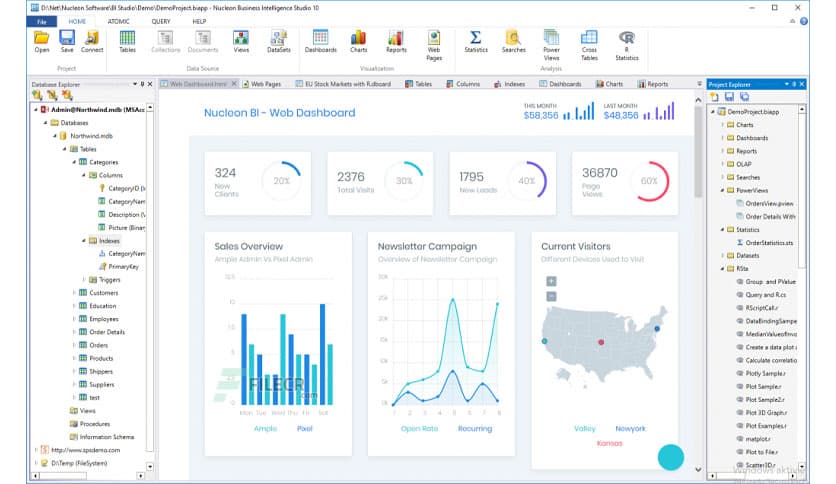Zoom out on the Current Visitors map
The height and width of the screenshot is (484, 836).
(x=551, y=296)
